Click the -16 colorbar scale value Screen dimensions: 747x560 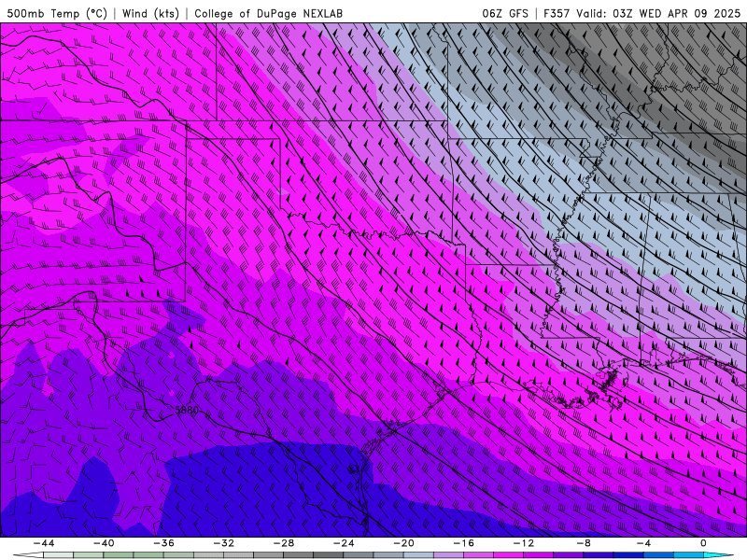pos(463,543)
